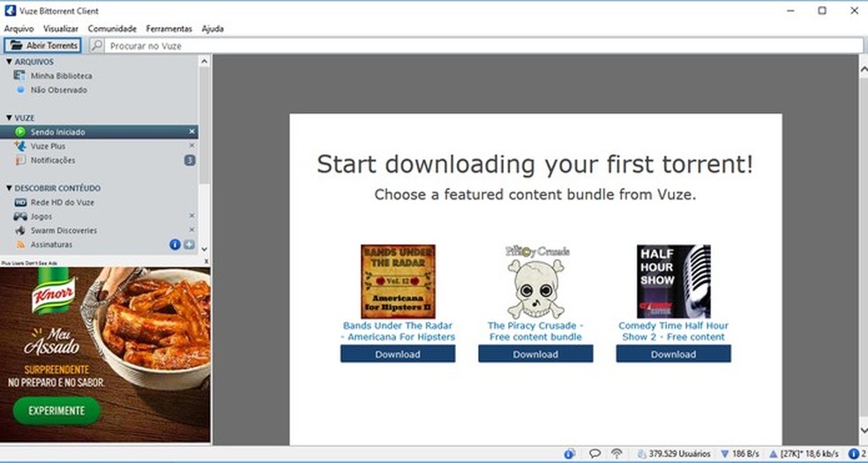868x463 pixels.
Task: Click the wifi signal status icon
Action: click(617, 454)
